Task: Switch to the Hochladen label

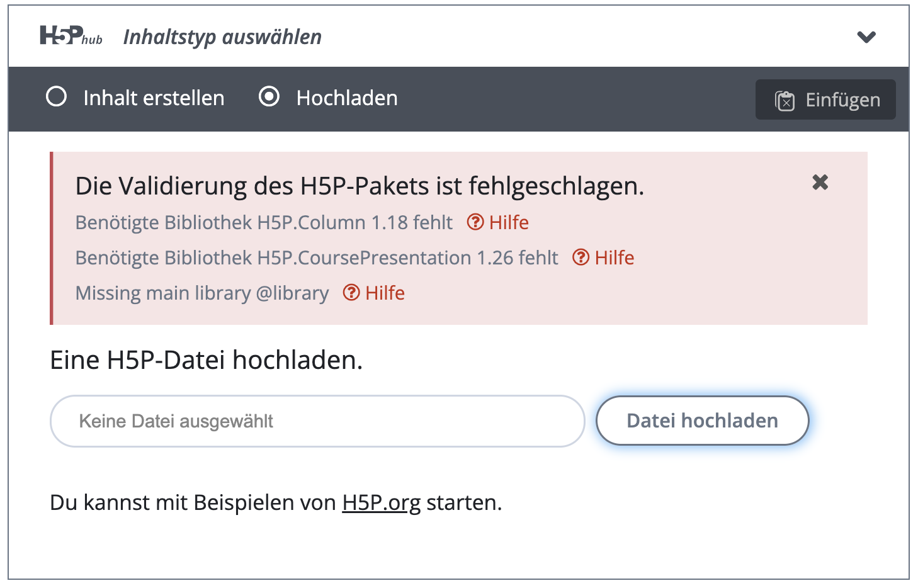Action: click(347, 98)
